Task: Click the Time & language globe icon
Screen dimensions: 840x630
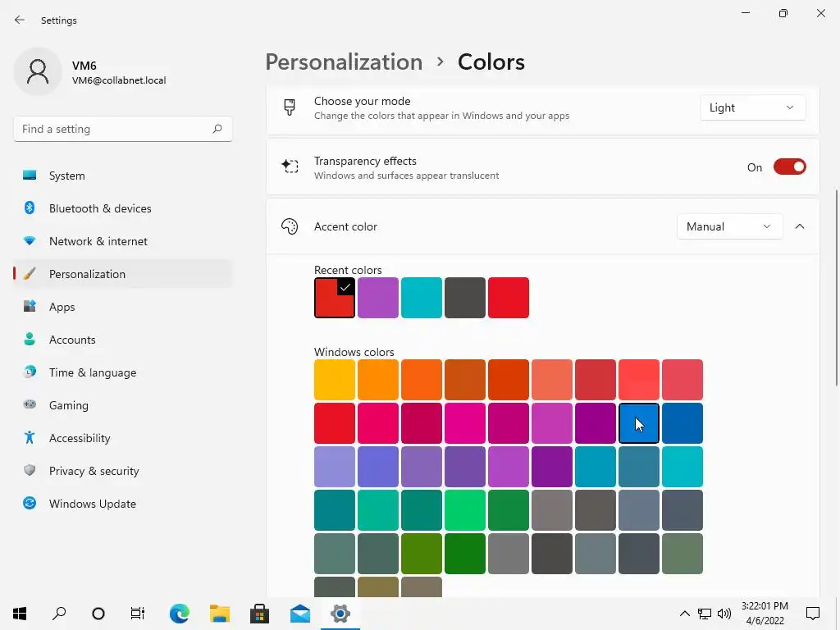Action: [x=30, y=372]
